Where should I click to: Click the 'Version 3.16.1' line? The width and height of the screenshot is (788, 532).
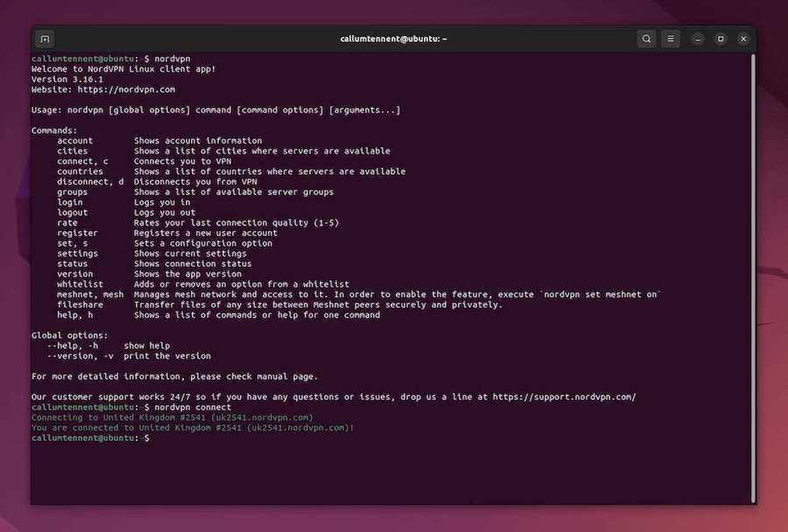click(x=67, y=80)
